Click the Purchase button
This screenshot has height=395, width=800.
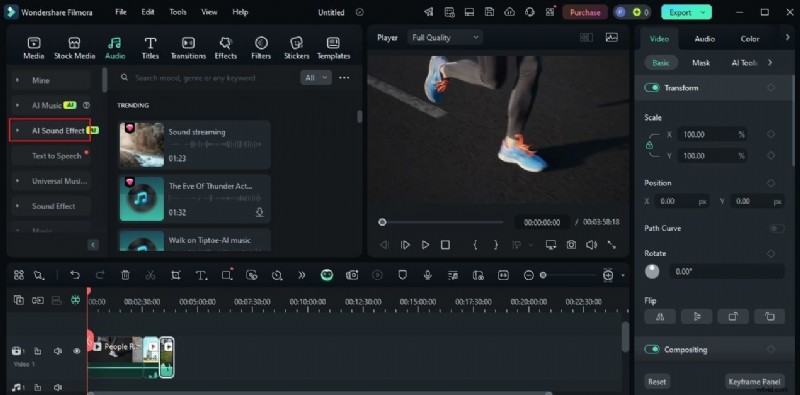point(585,12)
